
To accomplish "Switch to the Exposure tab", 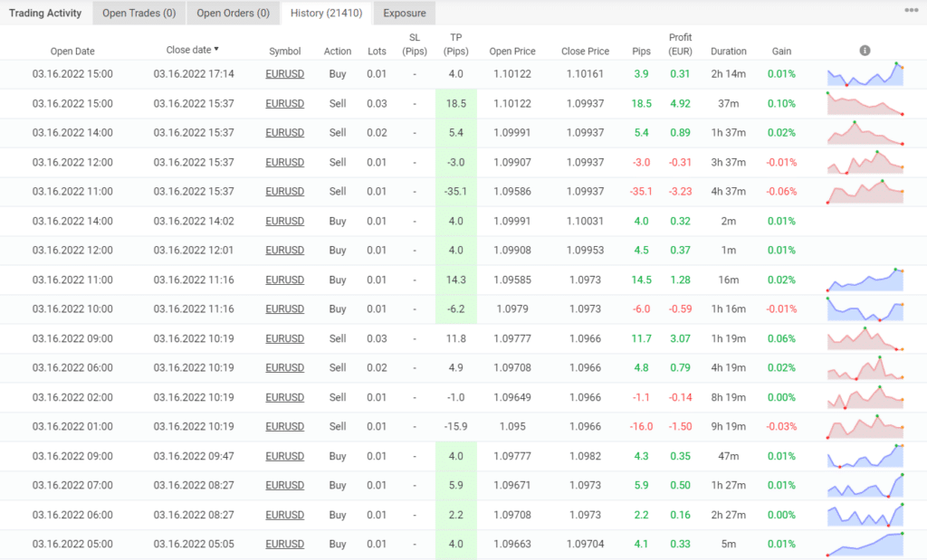I will click(404, 13).
